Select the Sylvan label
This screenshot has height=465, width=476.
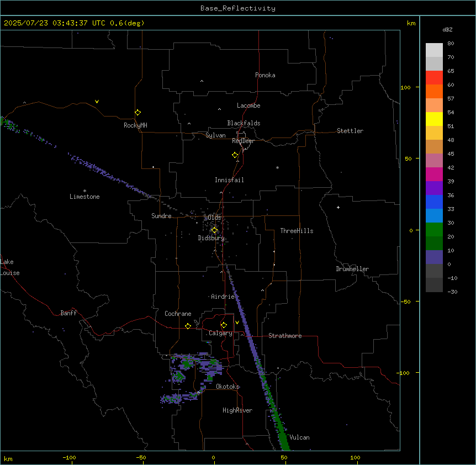[x=215, y=135]
